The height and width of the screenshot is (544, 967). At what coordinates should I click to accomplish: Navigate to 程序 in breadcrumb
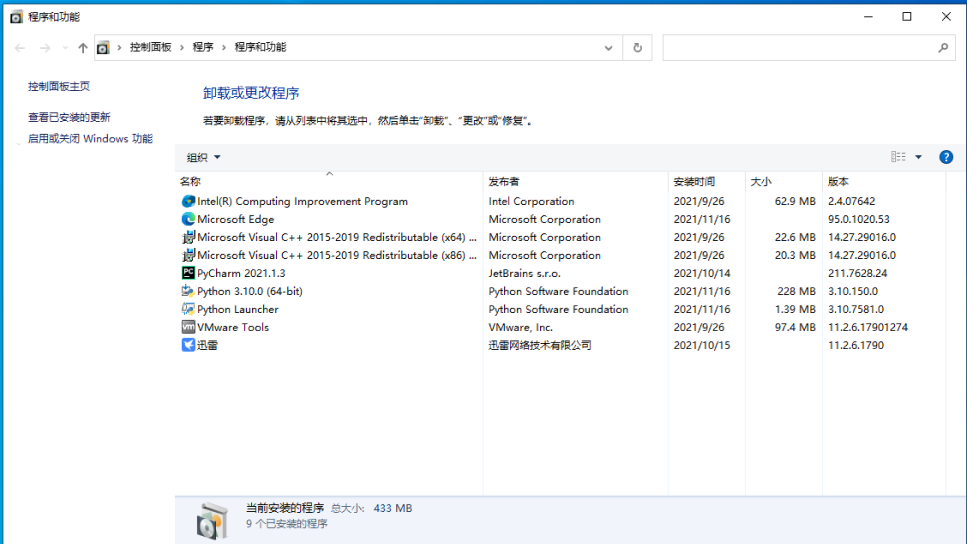[203, 47]
